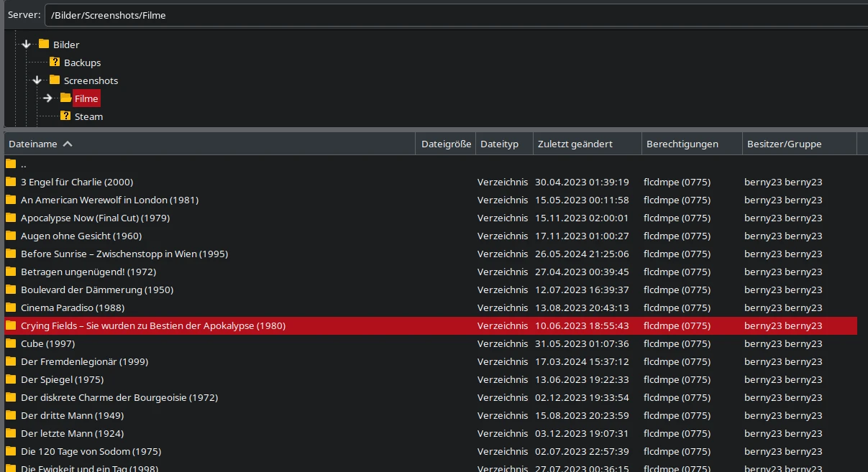
Task: Select the highlighted Filme folder in tree
Action: (x=86, y=98)
